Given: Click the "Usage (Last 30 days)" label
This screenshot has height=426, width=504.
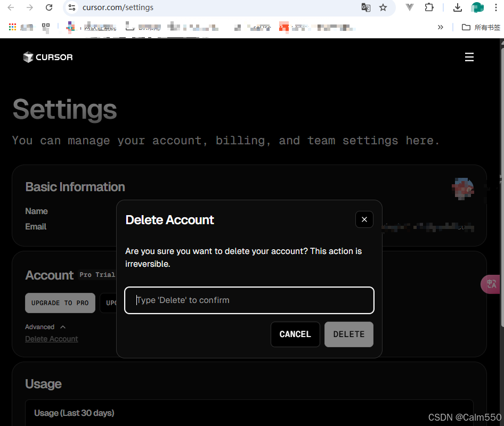Looking at the screenshot, I should point(74,413).
